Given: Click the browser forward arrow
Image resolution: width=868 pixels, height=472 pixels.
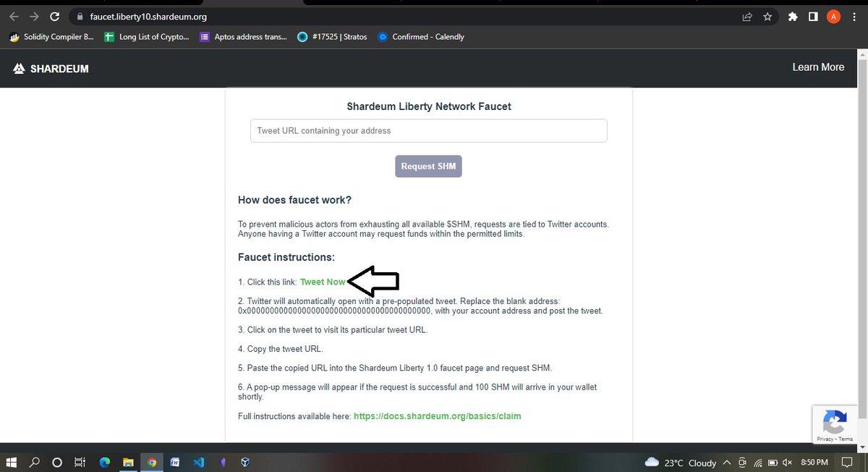Looking at the screenshot, I should tap(34, 17).
